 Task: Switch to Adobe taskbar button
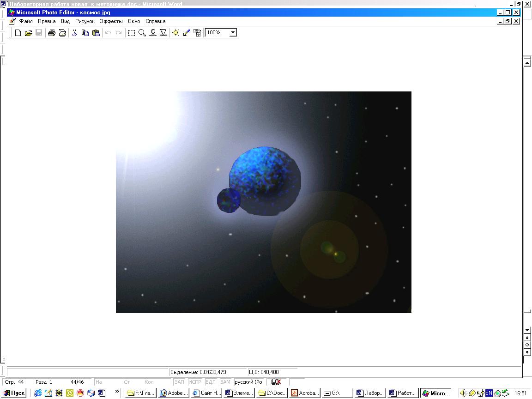(174, 393)
